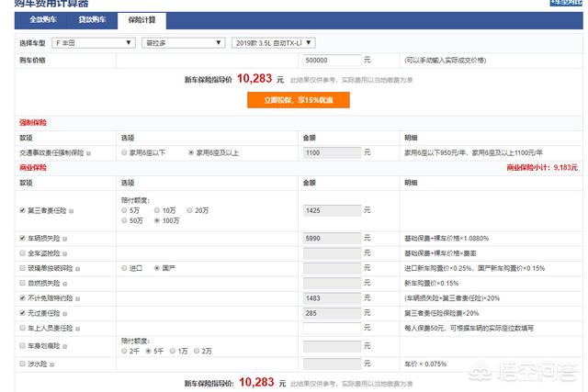
Task: Open the F 丰田 brand dropdown
Action: click(x=94, y=43)
